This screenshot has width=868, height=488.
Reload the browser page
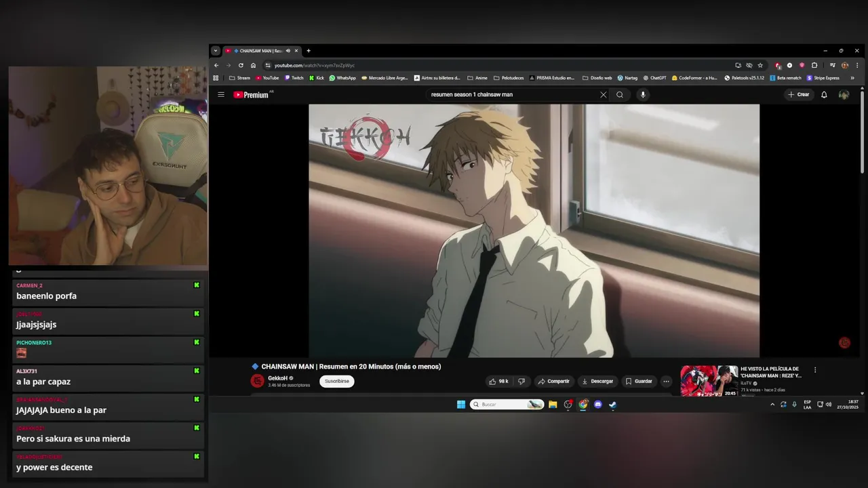point(241,66)
